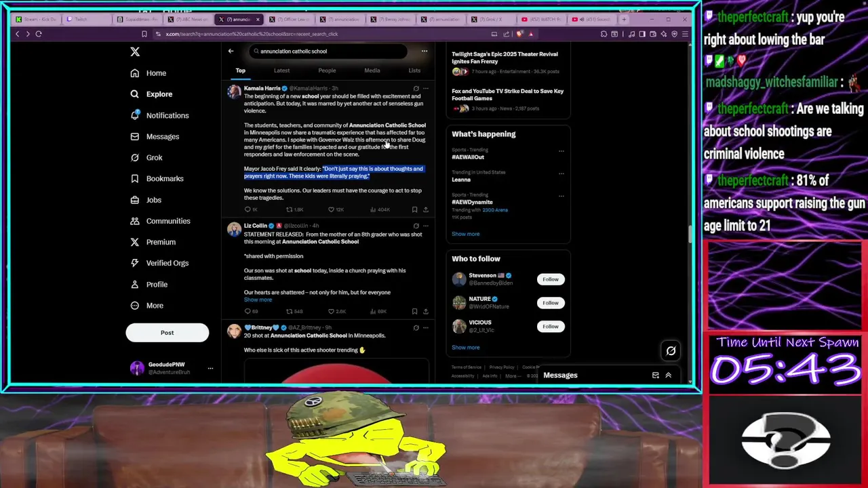
Task: Bookmark the Liz Collin post
Action: [414, 311]
